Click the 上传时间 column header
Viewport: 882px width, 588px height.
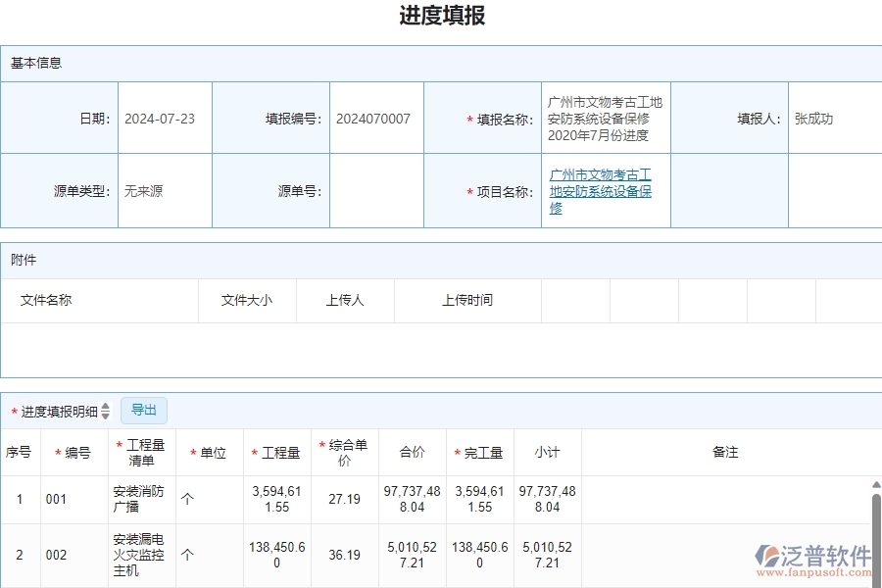tap(467, 301)
